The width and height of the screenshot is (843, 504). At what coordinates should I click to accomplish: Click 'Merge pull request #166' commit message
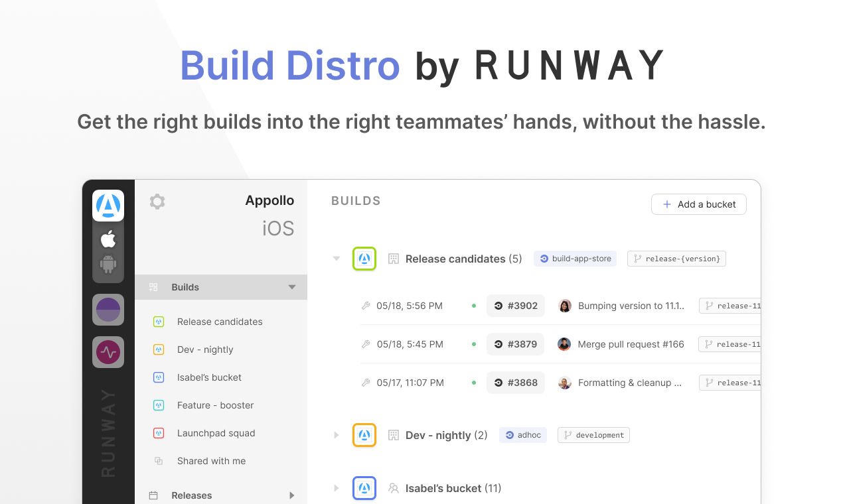pyautogui.click(x=631, y=344)
